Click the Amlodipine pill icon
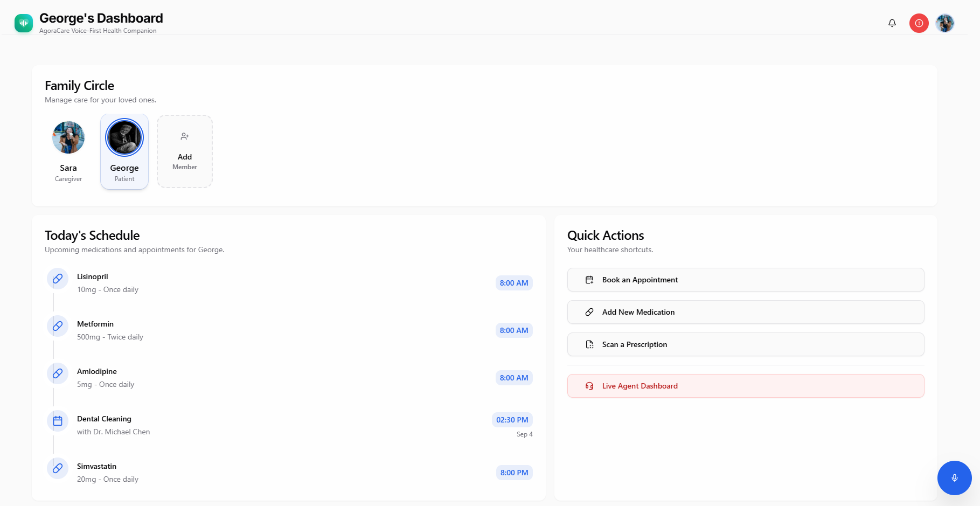 (x=58, y=373)
